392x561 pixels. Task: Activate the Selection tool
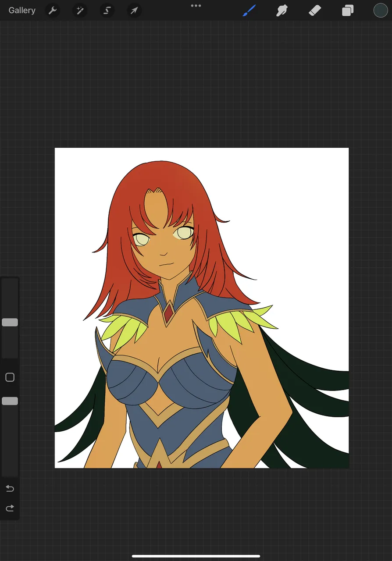pyautogui.click(x=107, y=10)
